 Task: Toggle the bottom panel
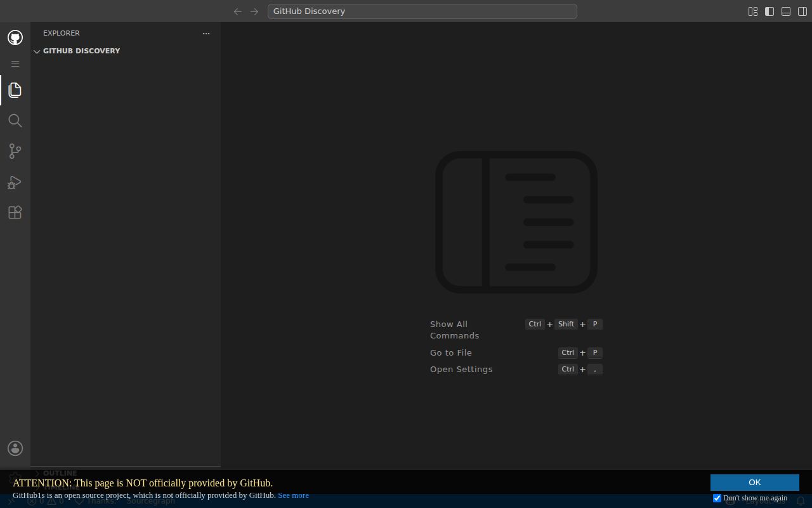786,11
